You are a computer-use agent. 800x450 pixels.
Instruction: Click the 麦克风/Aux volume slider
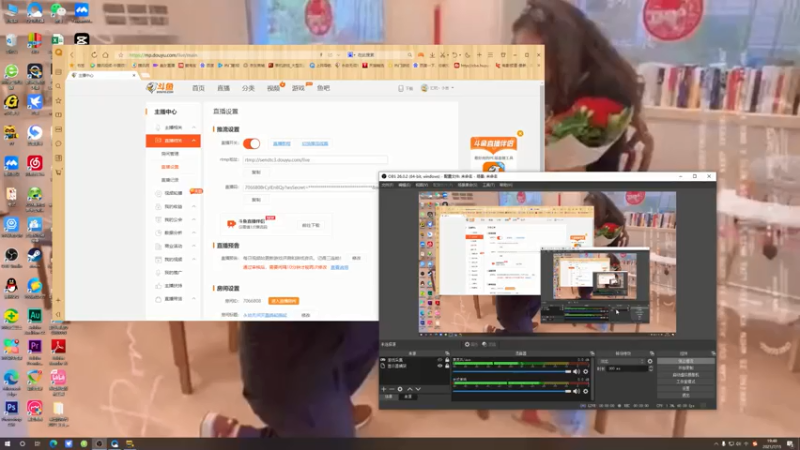point(512,372)
